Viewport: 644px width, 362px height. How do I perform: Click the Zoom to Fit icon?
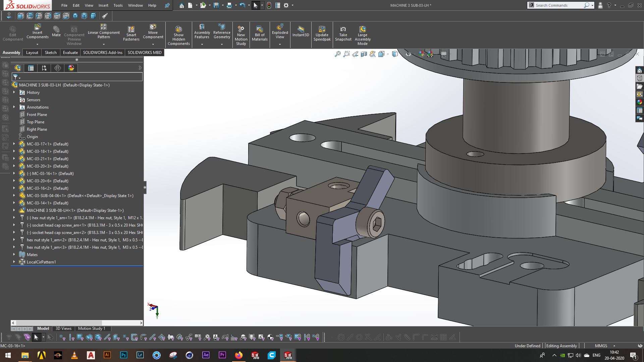pos(338,54)
